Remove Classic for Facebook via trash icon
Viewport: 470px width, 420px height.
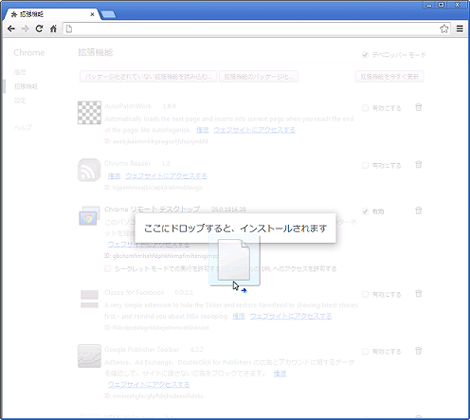click(418, 294)
